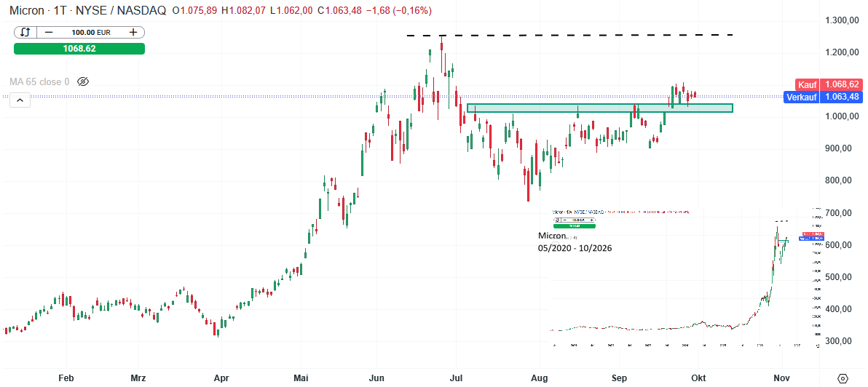Open chart settings hexagon icon

pyautogui.click(x=843, y=379)
